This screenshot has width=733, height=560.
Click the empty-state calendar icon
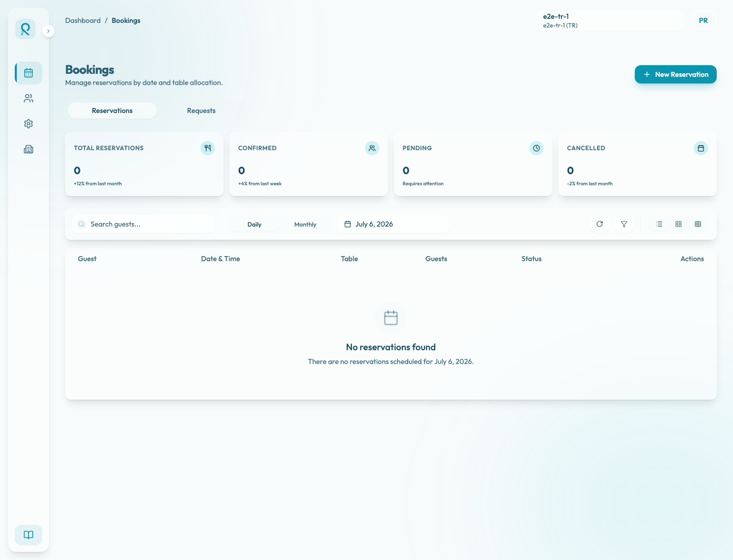pos(391,318)
